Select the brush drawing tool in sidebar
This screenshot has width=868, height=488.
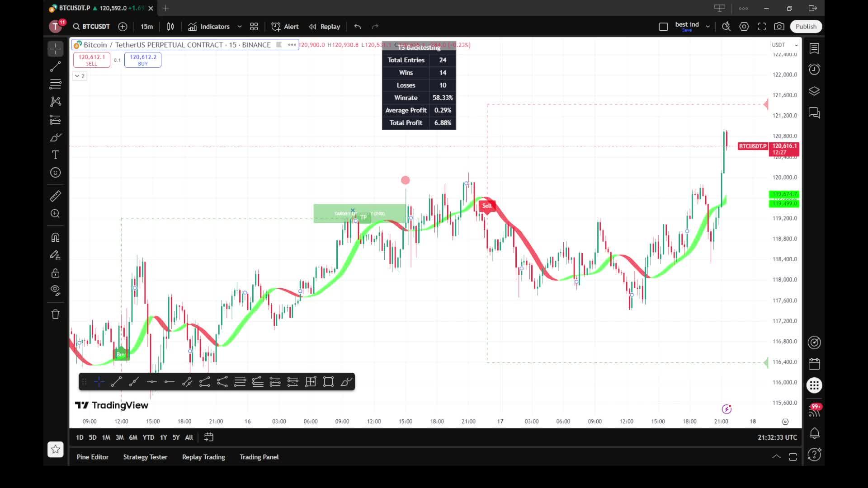(x=56, y=137)
